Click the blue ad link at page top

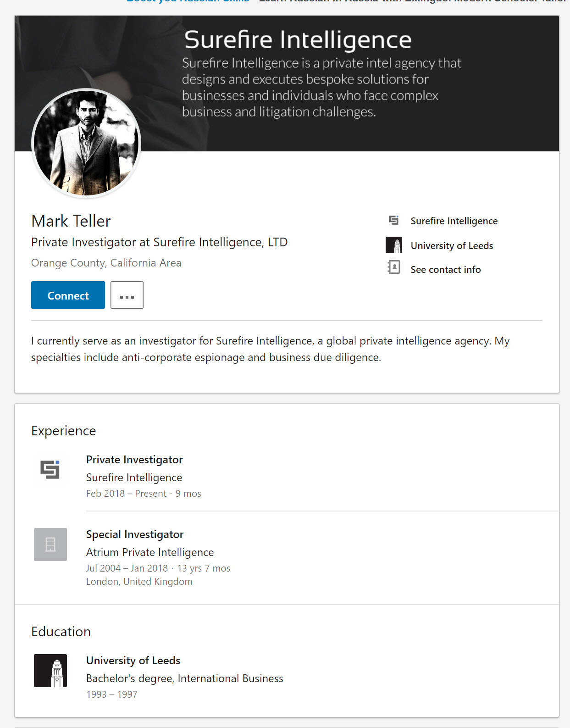pyautogui.click(x=188, y=1)
